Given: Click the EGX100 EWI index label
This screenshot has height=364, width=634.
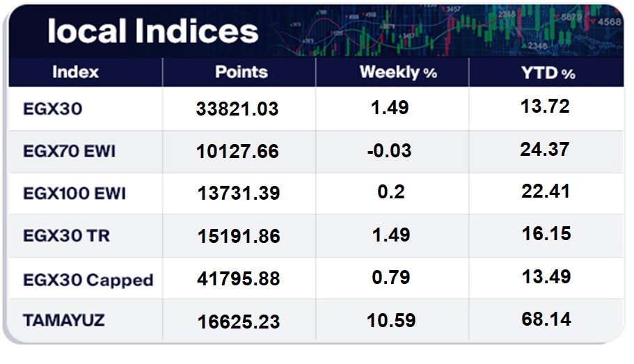Looking at the screenshot, I should coord(74,193).
